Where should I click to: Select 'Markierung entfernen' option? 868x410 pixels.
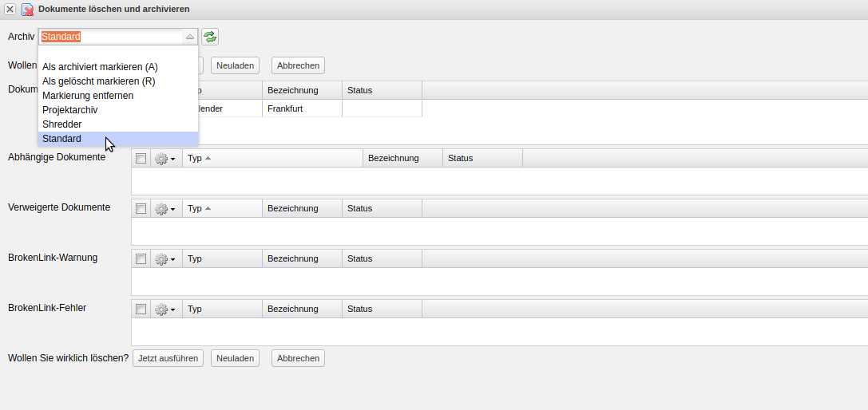88,96
